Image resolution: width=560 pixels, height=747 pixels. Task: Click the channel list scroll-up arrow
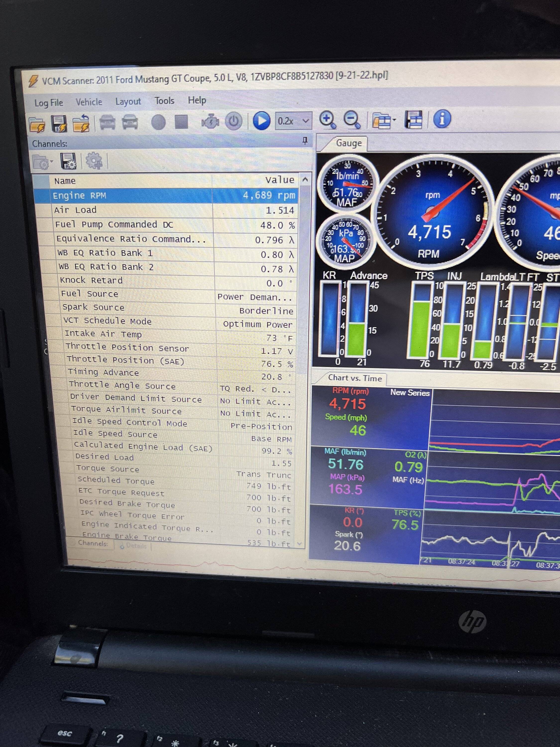point(305,180)
